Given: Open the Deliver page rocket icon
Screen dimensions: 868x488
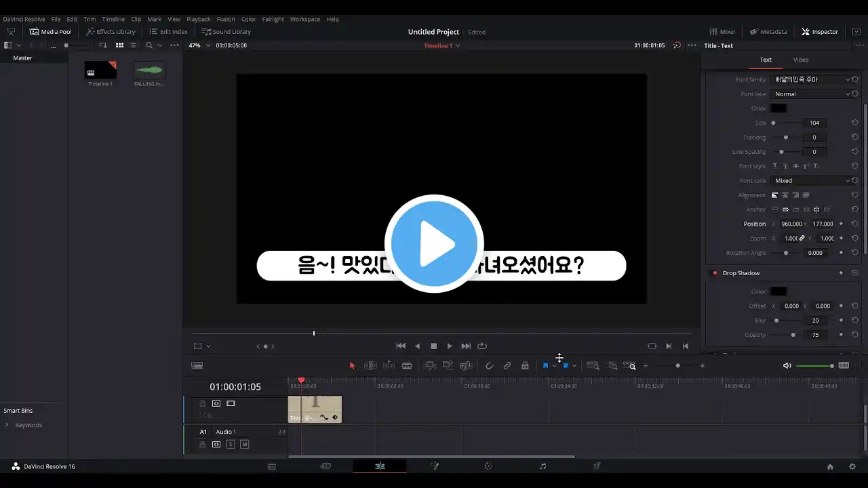Looking at the screenshot, I should [597, 466].
